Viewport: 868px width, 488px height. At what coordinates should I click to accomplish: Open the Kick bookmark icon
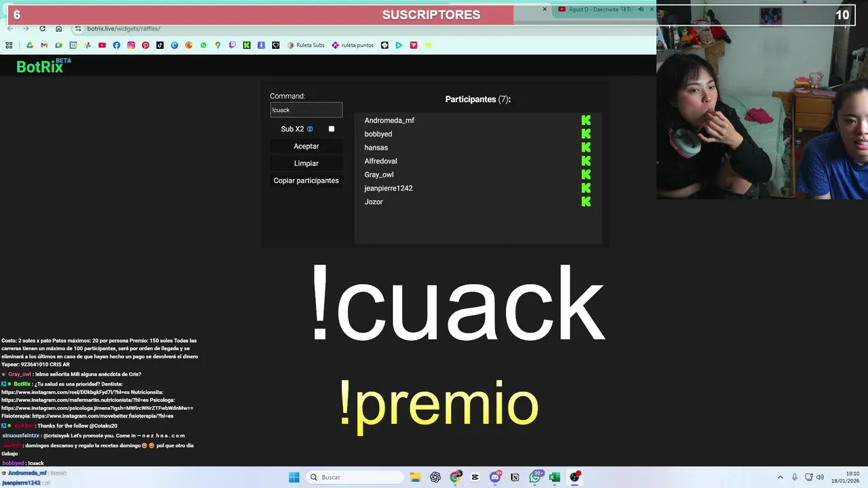(247, 45)
